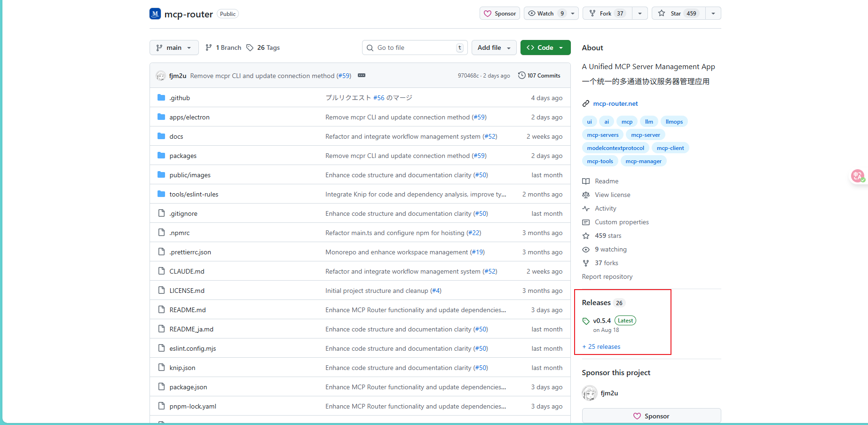The image size is (868, 425).
Task: Open the 1 Branch link
Action: point(223,47)
